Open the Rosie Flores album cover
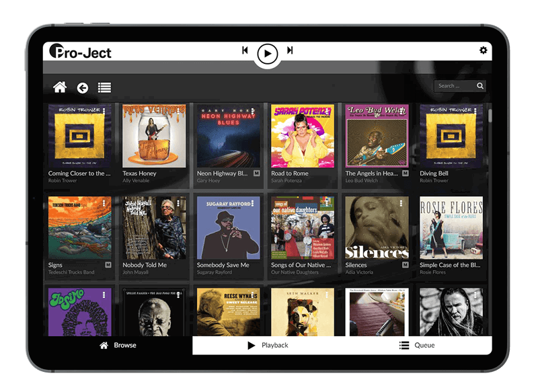Viewport: 538px width, 392px height. pos(451,228)
